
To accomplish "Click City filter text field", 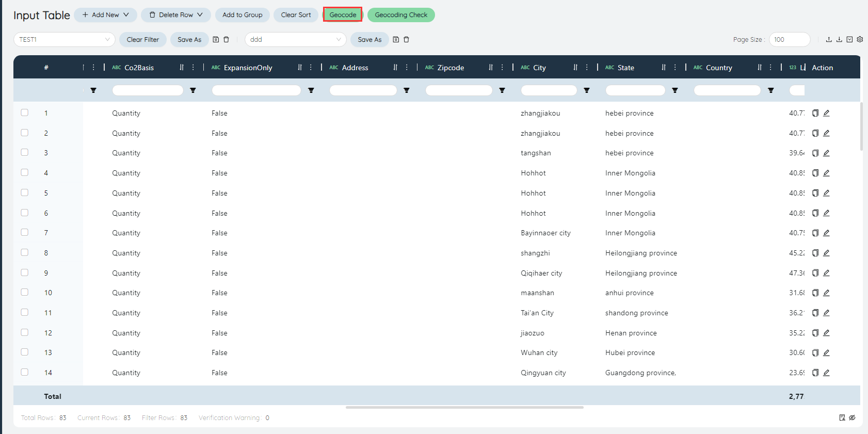I will click(x=549, y=90).
